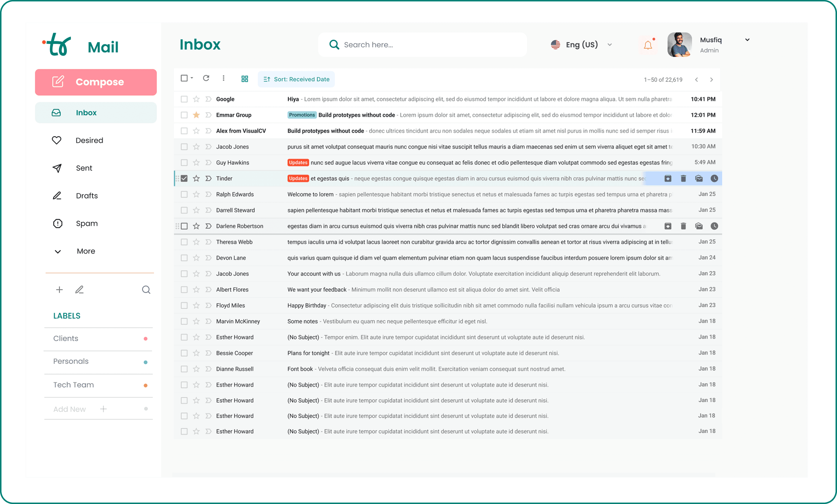Expand the More folders section
837x504 pixels.
point(75,251)
